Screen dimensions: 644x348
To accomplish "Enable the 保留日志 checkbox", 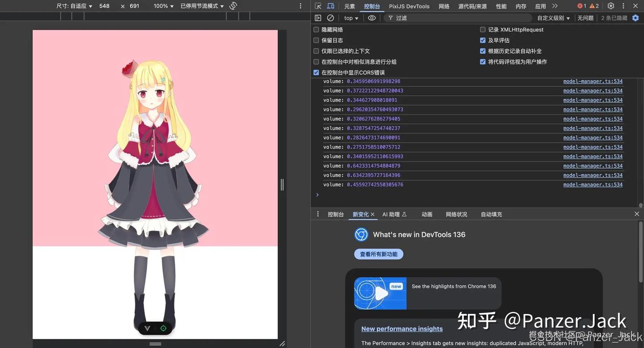I will pyautogui.click(x=316, y=40).
